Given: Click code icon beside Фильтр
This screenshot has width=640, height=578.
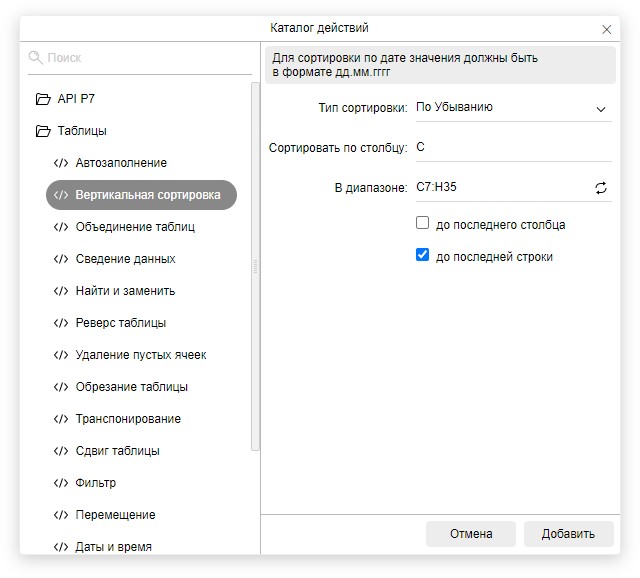Looking at the screenshot, I should (60, 483).
